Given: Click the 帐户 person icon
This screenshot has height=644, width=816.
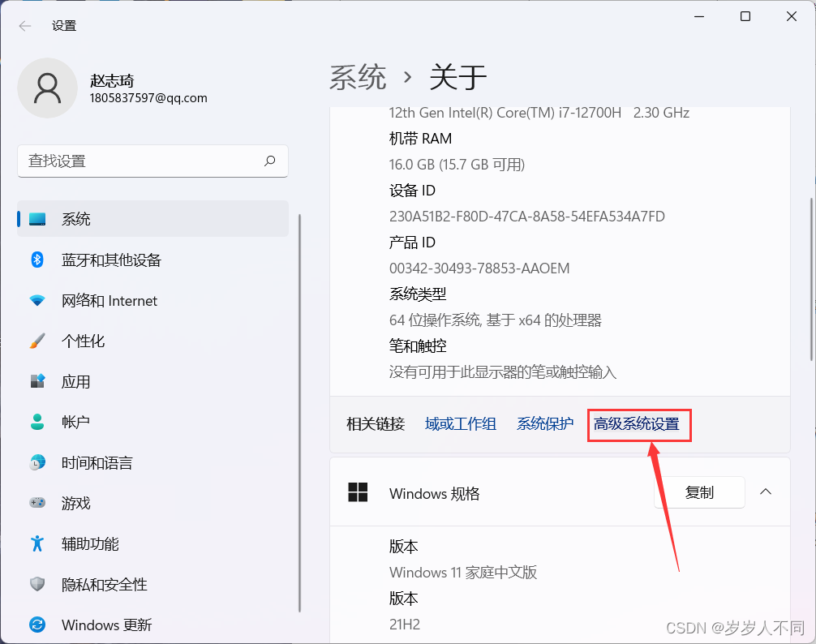Looking at the screenshot, I should pos(37,422).
